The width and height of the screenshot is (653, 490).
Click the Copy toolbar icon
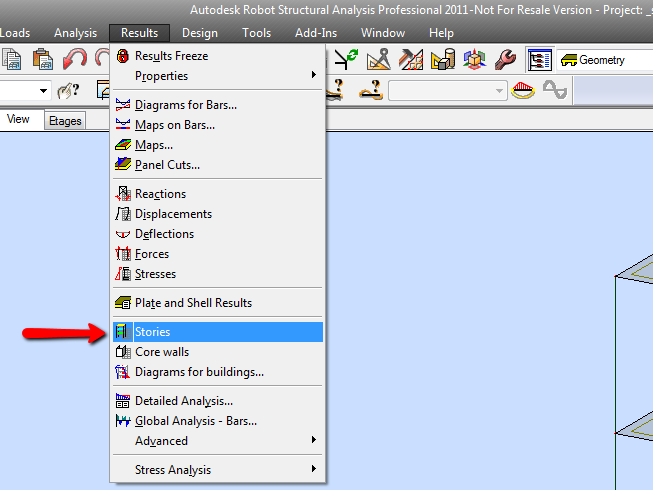pos(12,59)
